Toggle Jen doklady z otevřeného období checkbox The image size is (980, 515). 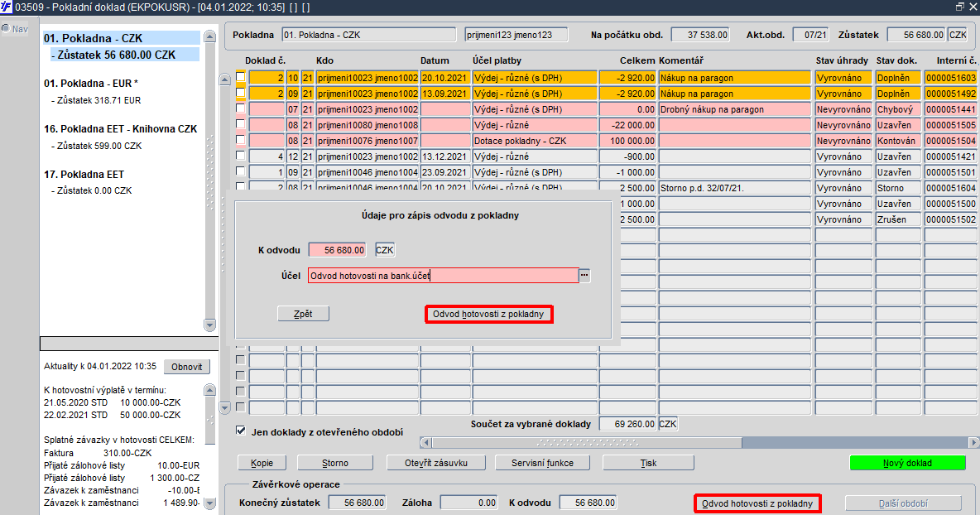point(241,431)
